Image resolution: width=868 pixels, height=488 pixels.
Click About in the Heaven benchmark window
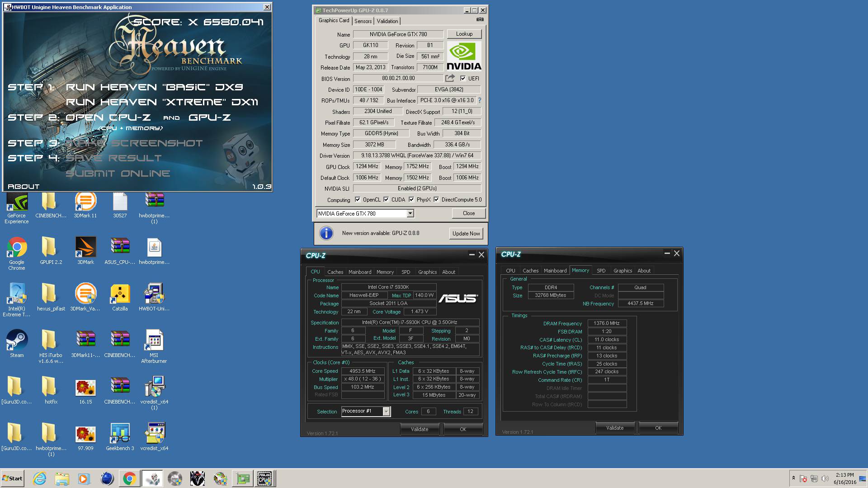coord(24,186)
